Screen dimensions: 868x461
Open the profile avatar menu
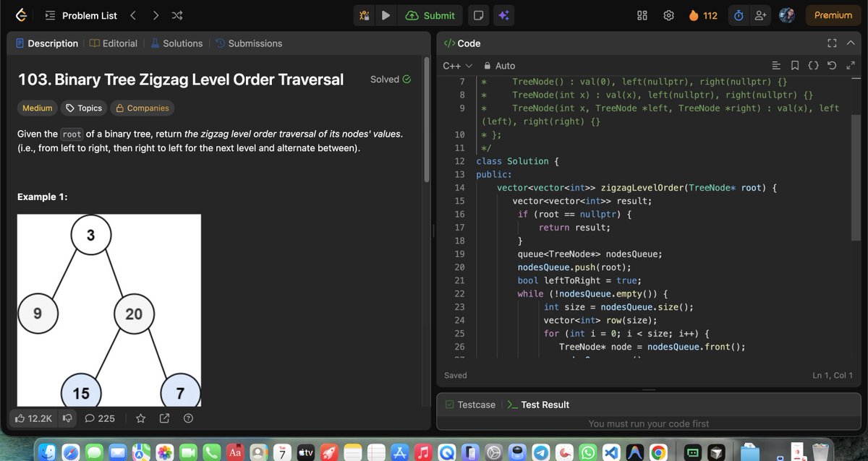[787, 15]
